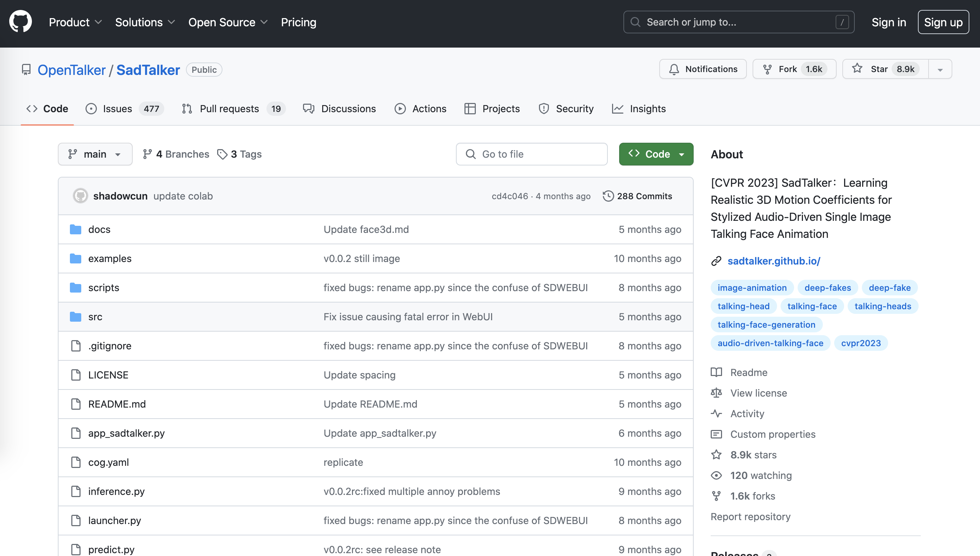Open the docs folder icon
The width and height of the screenshot is (980, 556).
pos(76,229)
